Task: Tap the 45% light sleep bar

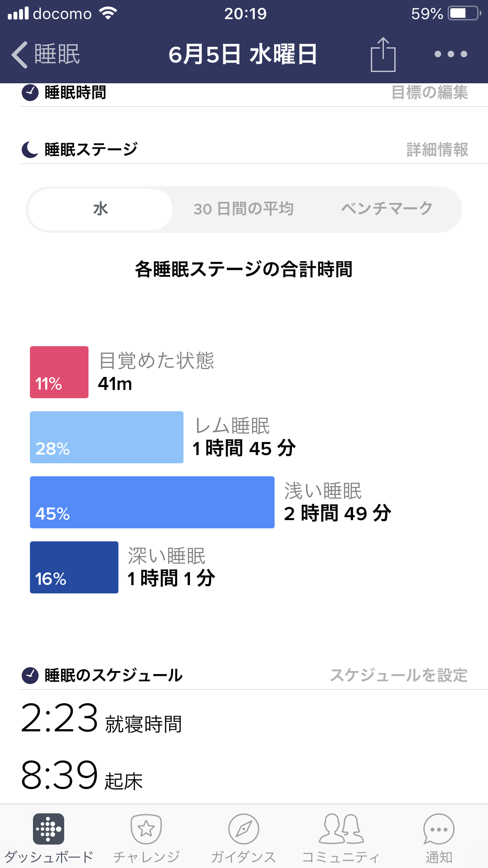Action: click(152, 502)
